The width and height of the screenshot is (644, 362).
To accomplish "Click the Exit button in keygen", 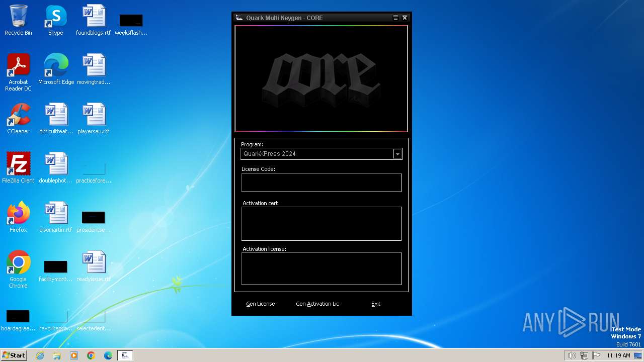I will pos(376,304).
